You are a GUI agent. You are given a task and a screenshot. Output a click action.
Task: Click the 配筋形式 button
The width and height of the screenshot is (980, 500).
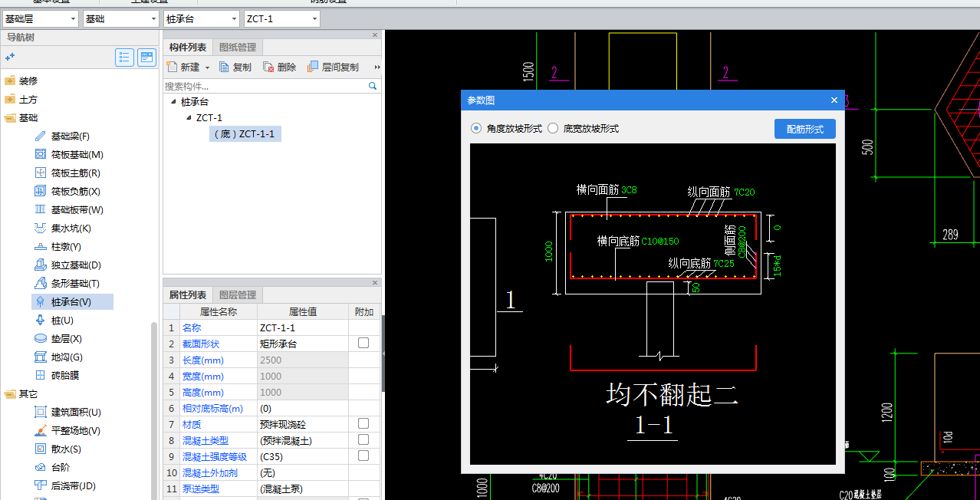[804, 130]
